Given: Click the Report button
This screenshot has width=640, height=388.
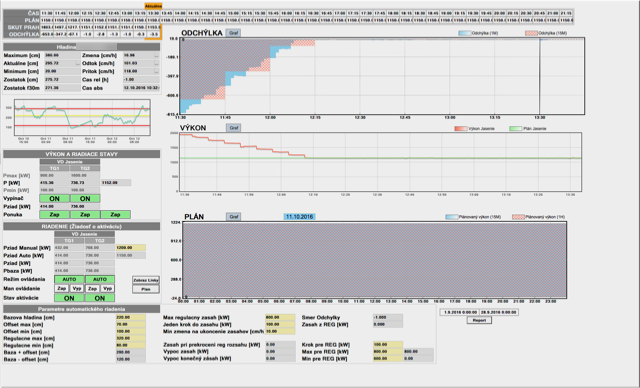Looking at the screenshot, I should coord(479,320).
